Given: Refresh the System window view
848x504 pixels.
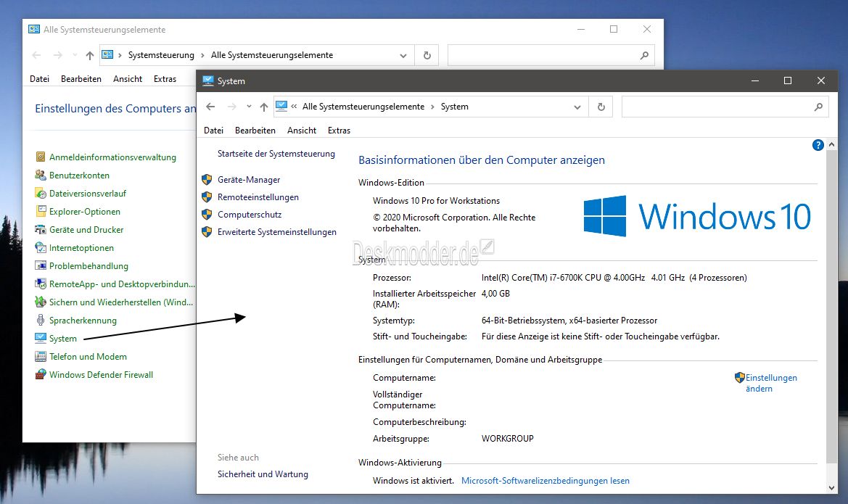Looking at the screenshot, I should coord(601,107).
